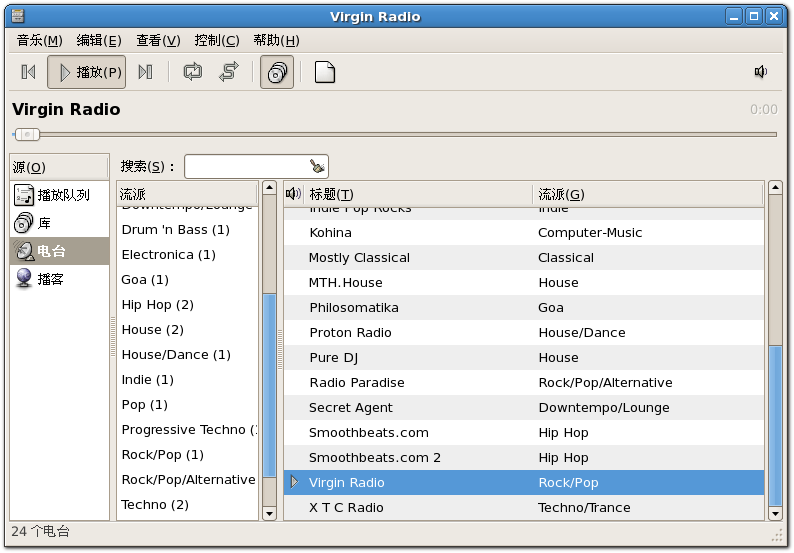Open the 音乐(M) menu

[x=39, y=40]
